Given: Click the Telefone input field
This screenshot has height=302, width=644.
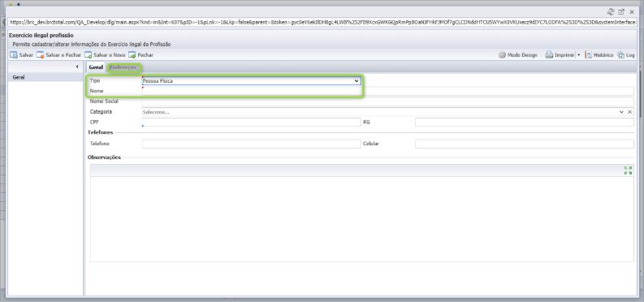Looking at the screenshot, I should click(x=252, y=144).
